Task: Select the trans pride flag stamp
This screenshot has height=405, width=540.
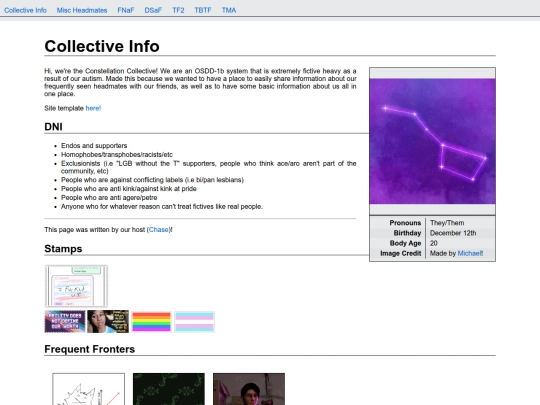Action: [194, 322]
